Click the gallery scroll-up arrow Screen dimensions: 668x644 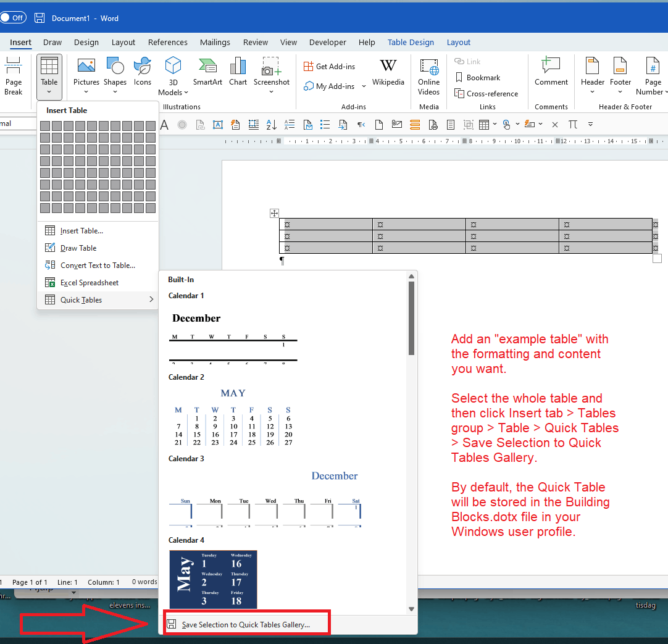411,276
